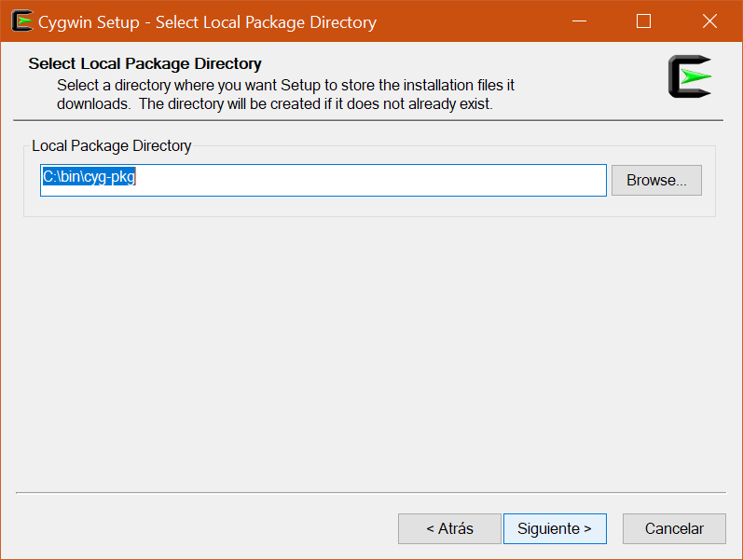The width and height of the screenshot is (743, 560).
Task: Open the Browse... folder picker
Action: pyautogui.click(x=656, y=180)
